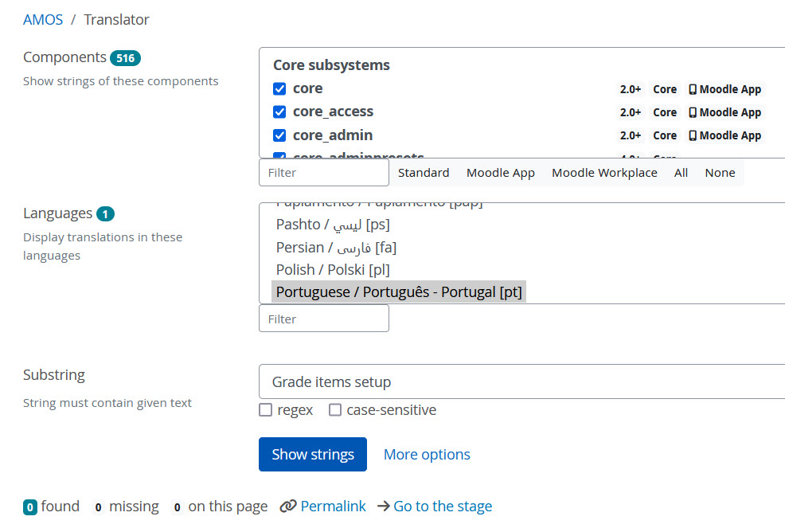Uncheck the core component checkbox
The width and height of the screenshot is (785, 532).
(279, 88)
